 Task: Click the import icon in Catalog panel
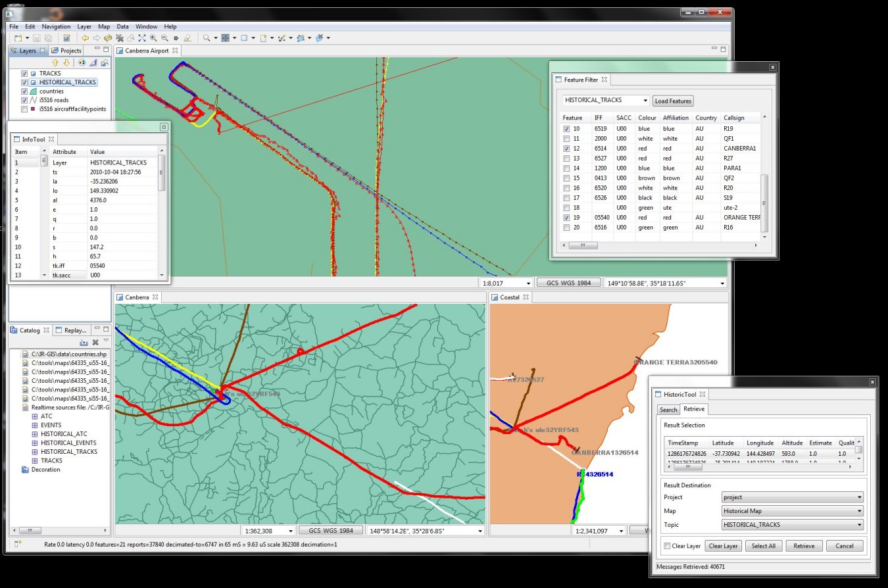point(84,342)
